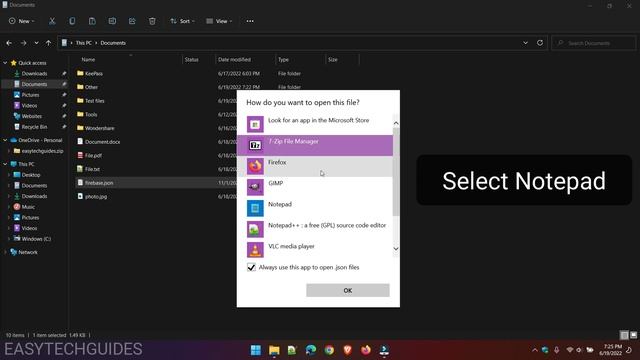The height and width of the screenshot is (360, 640).
Task: Click the Cut icon in Explorer toolbar
Action: coord(52,21)
